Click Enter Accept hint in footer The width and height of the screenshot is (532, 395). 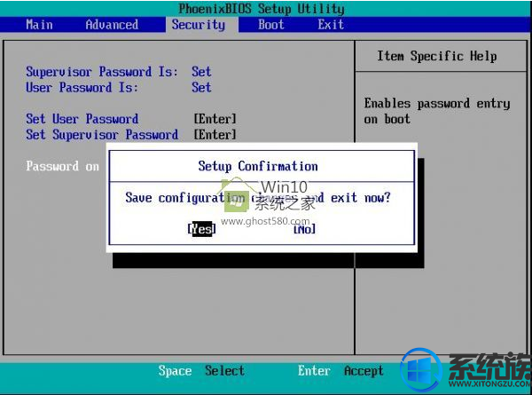click(x=340, y=370)
